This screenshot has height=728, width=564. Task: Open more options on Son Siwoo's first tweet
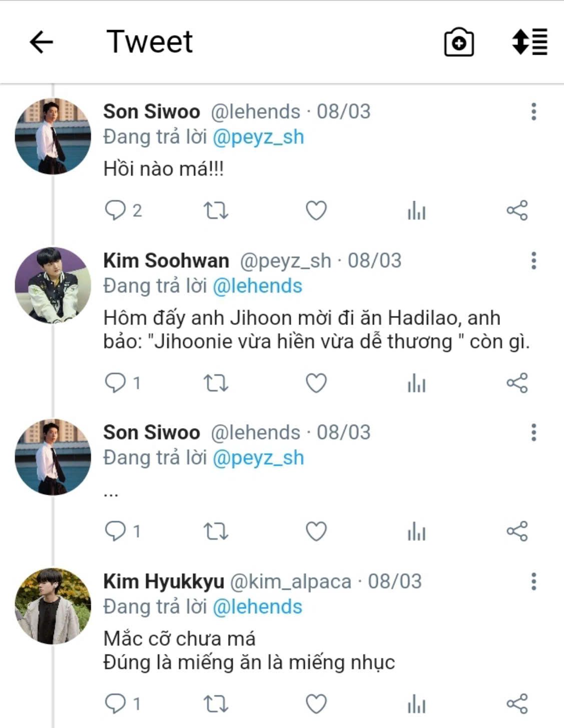tap(533, 112)
